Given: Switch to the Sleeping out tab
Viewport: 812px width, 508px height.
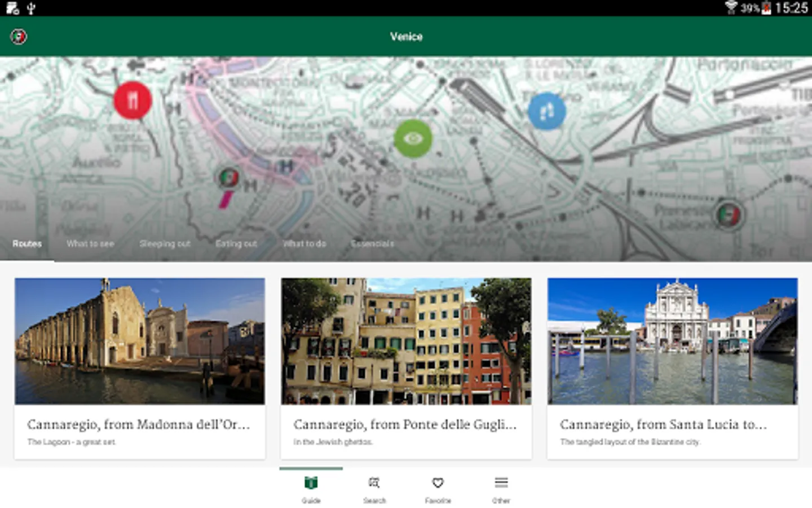Looking at the screenshot, I should [165, 244].
